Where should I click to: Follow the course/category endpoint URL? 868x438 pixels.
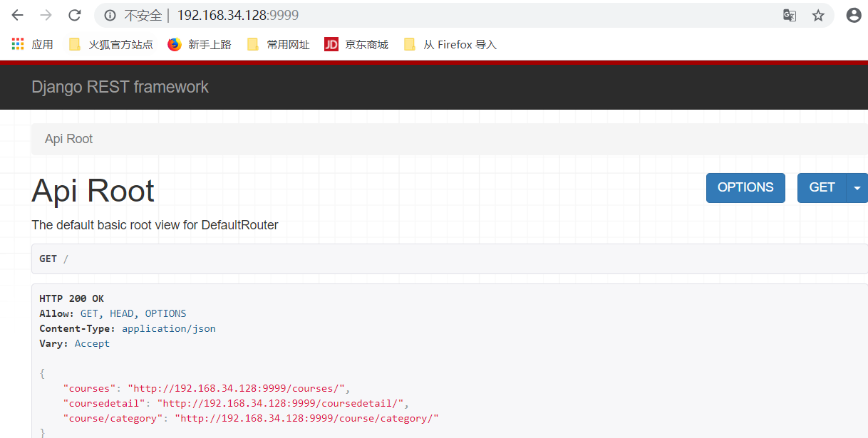click(306, 418)
